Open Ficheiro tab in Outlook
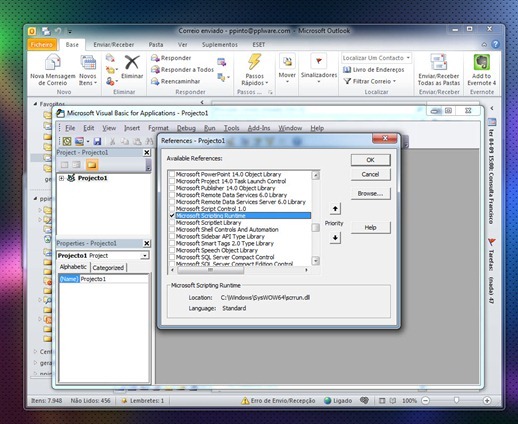This screenshot has width=518, height=424. coord(42,45)
